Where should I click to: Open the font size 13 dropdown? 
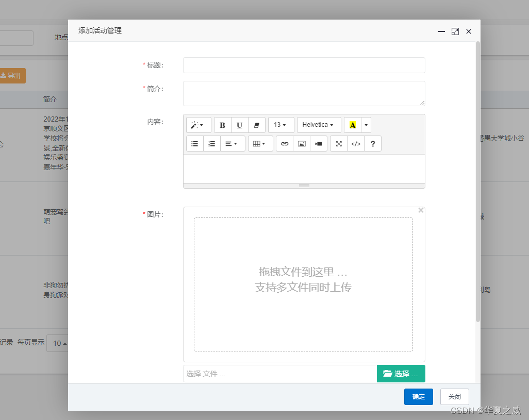pyautogui.click(x=281, y=125)
